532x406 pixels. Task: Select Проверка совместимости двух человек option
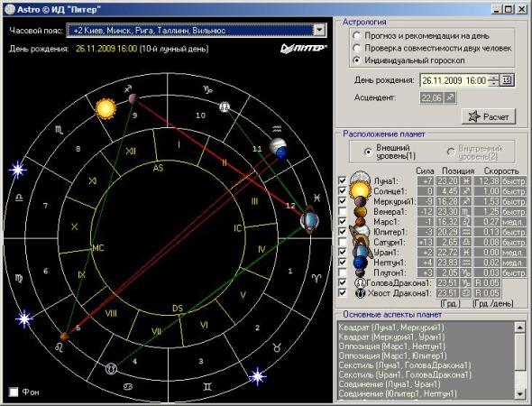tap(356, 48)
